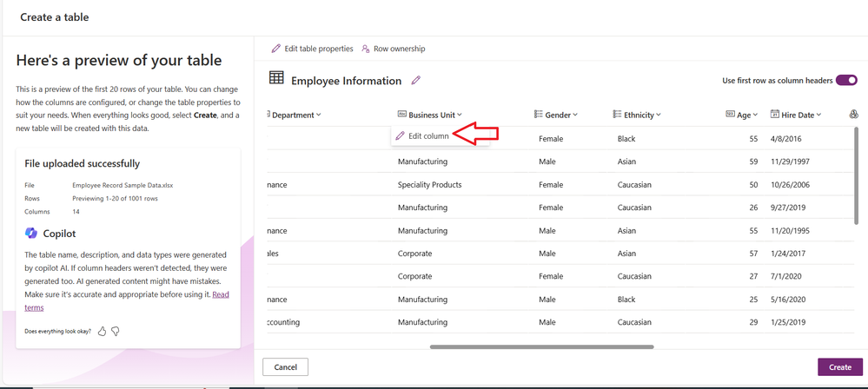The width and height of the screenshot is (868, 389).
Task: Click the hire date 1/24/2017 cell
Action: [x=788, y=254]
